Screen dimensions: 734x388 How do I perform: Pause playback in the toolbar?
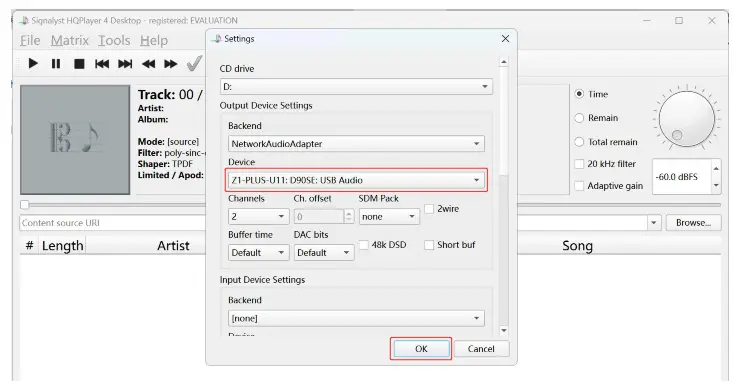(56, 63)
